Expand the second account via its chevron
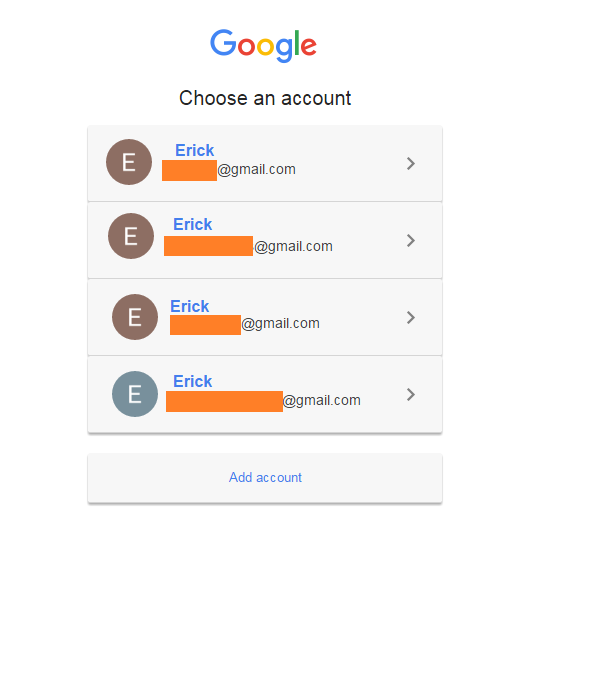The height and width of the screenshot is (694, 606). pos(411,240)
